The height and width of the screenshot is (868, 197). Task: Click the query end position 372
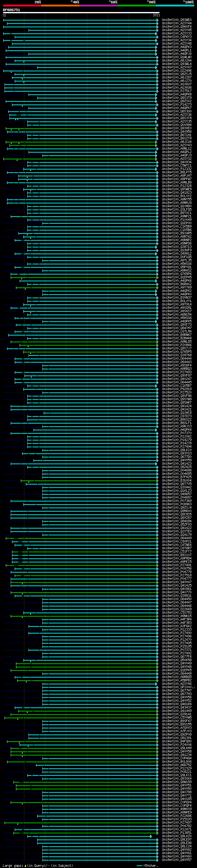point(155,15)
